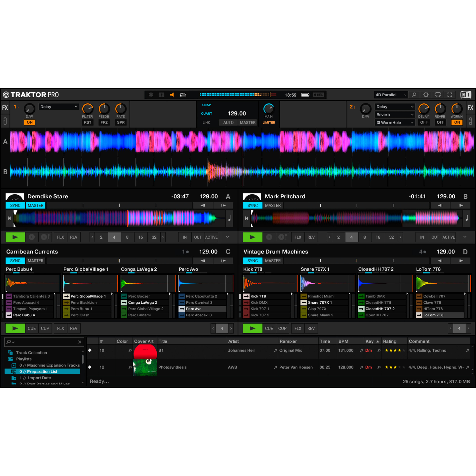Toggle the LIMITER
This screenshot has width=476, height=476.
point(269,122)
